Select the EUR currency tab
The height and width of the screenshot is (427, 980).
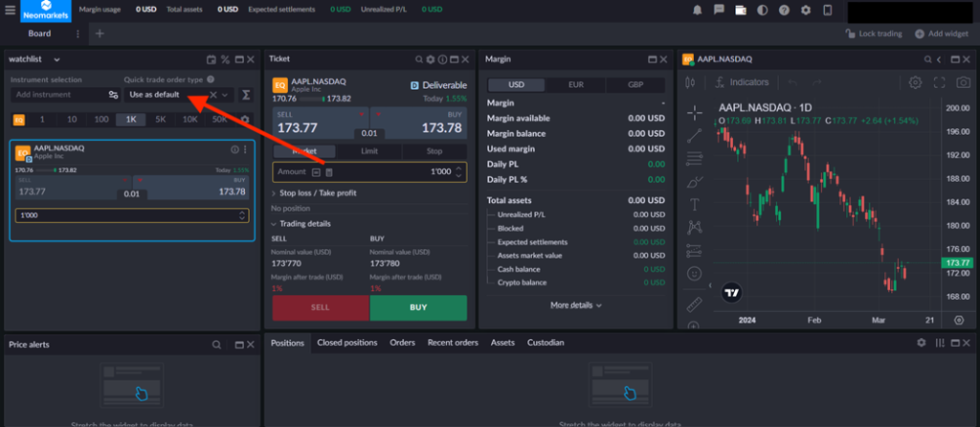coord(575,85)
